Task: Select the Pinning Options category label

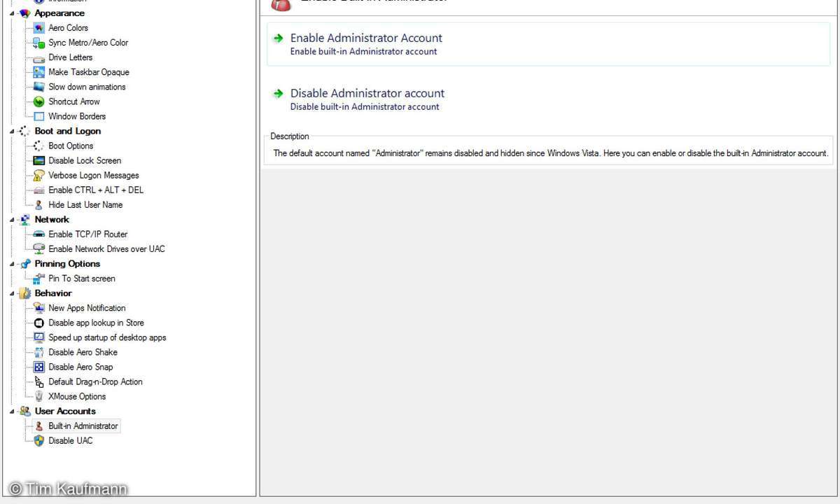Action: coord(67,264)
